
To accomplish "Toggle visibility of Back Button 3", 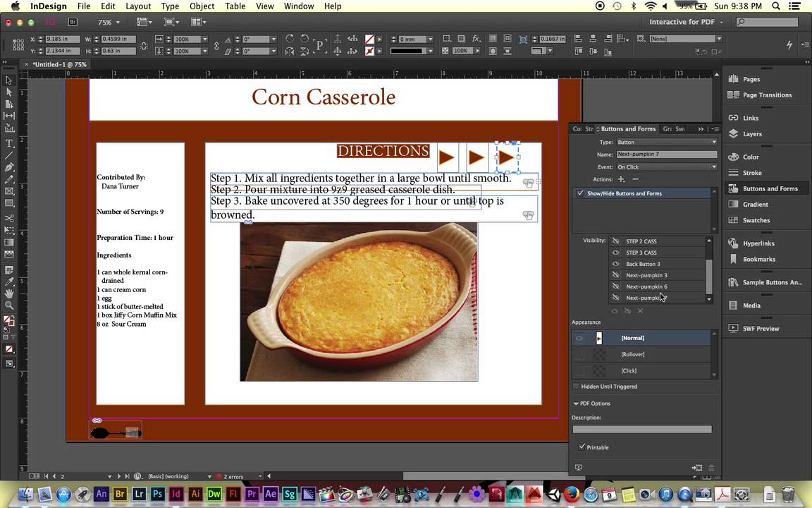I will click(x=615, y=264).
